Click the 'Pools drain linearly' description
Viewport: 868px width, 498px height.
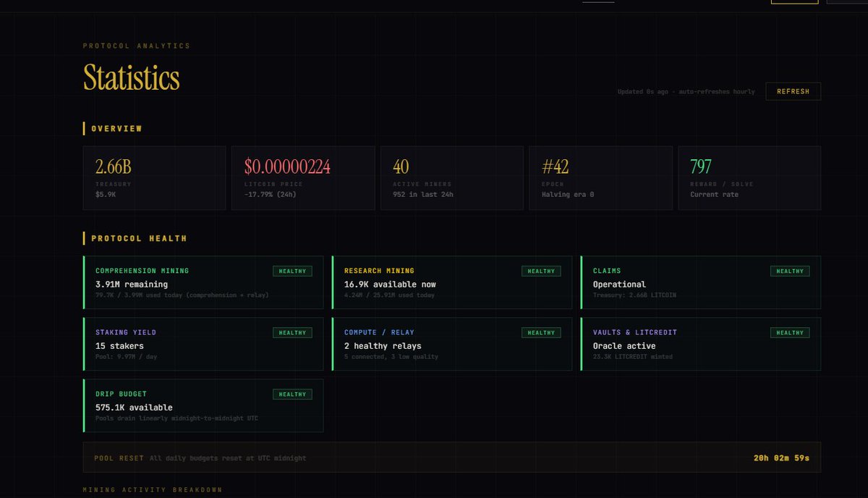pyautogui.click(x=176, y=418)
